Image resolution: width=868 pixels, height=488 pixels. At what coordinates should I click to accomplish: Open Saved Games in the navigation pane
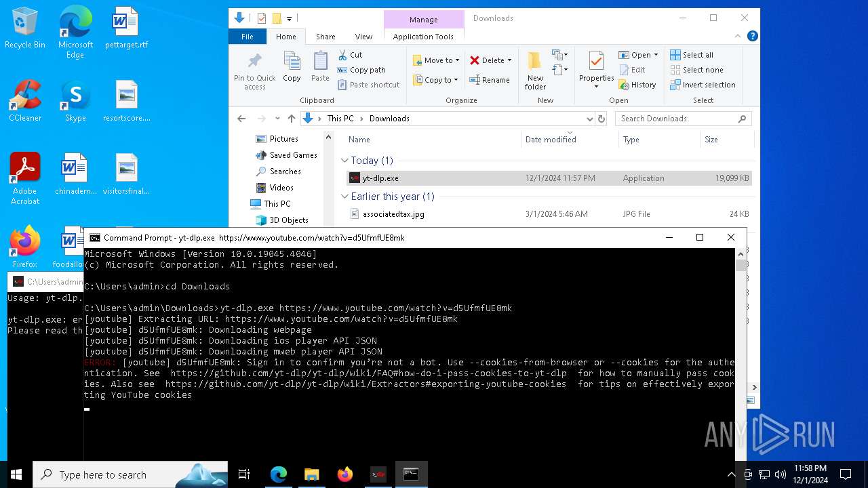pyautogui.click(x=286, y=155)
